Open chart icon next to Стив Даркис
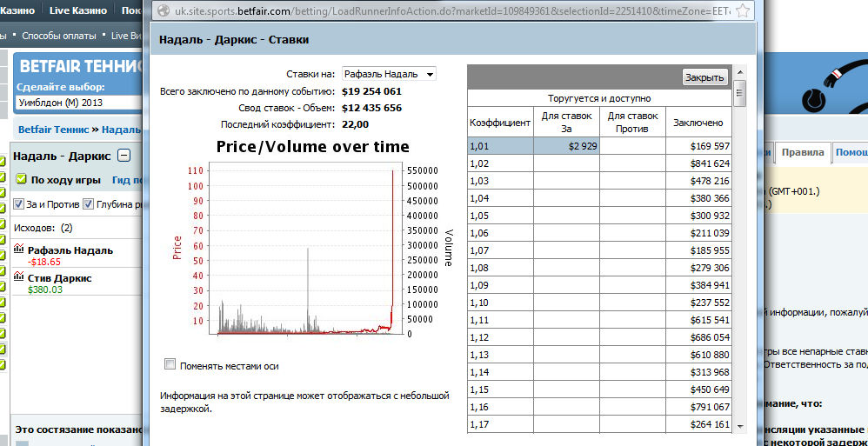Screen dimensions: 868x446 point(20,276)
